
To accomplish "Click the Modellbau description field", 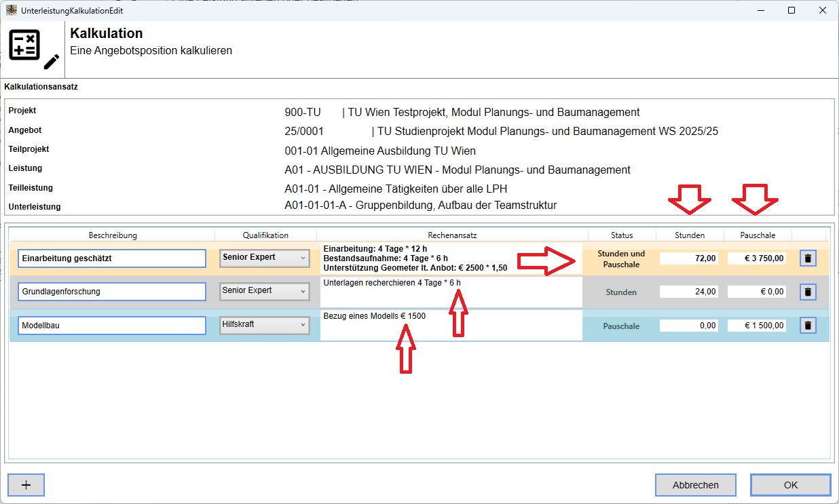I will [112, 326].
